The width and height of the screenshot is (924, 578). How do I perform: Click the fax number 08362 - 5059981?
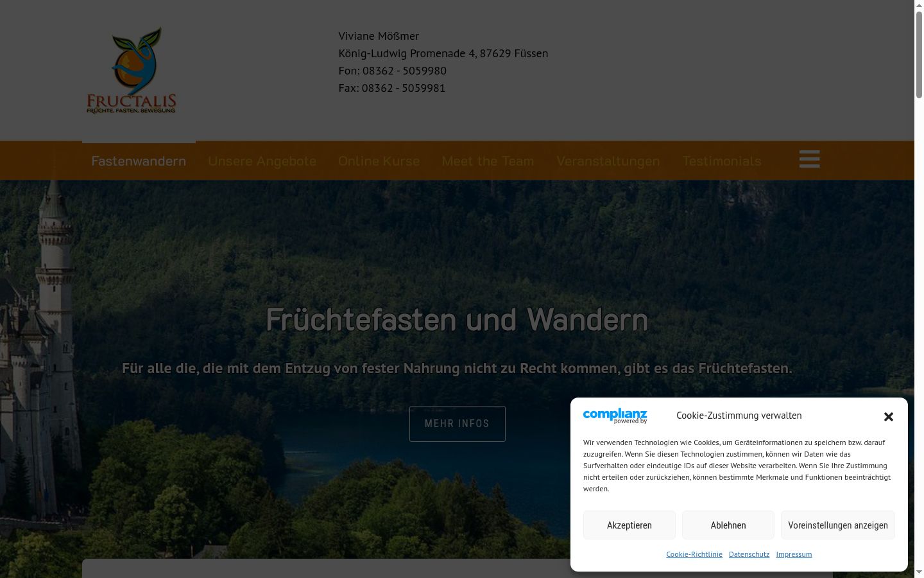[404, 88]
